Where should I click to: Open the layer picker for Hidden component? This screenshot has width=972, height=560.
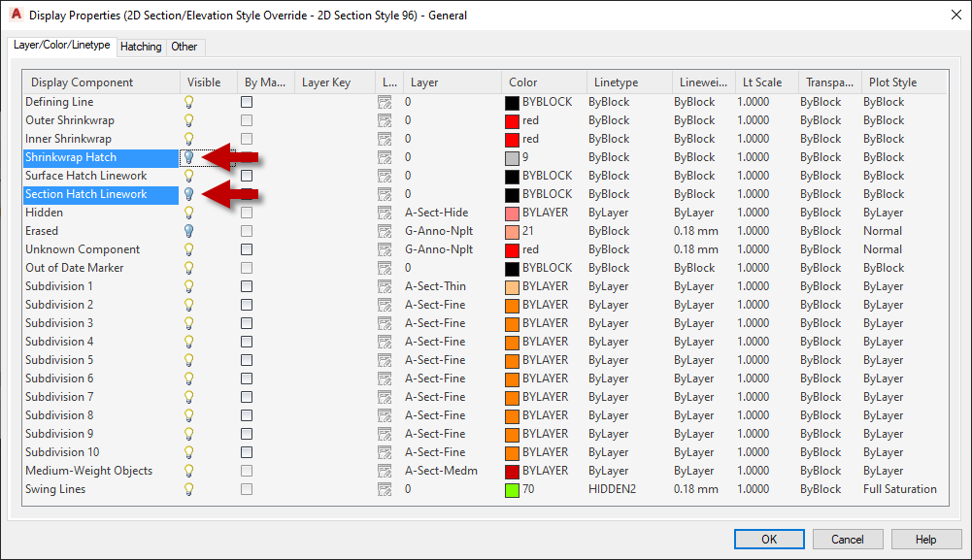pyautogui.click(x=386, y=212)
